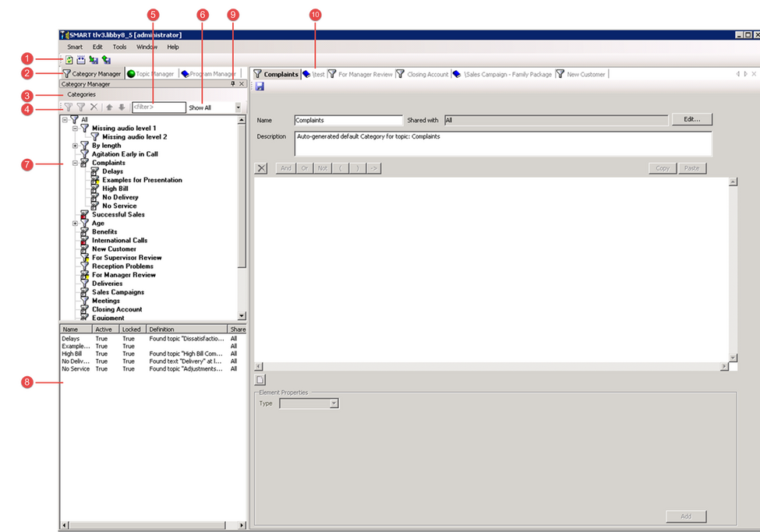
Task: Open the Edit menu
Action: pos(97,47)
